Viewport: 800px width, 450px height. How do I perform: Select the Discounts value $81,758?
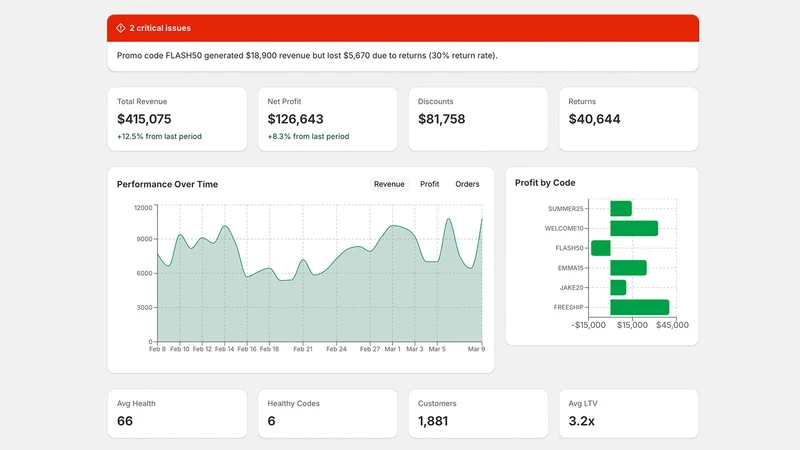point(441,119)
